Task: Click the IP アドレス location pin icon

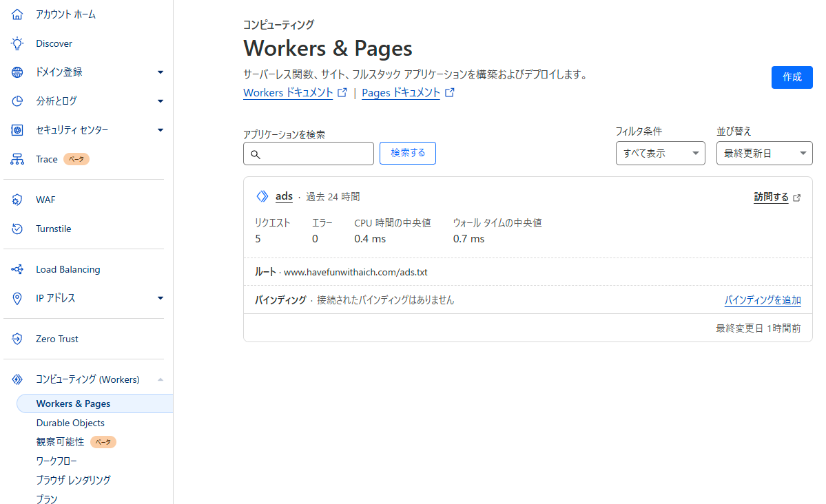Action: pyautogui.click(x=17, y=298)
